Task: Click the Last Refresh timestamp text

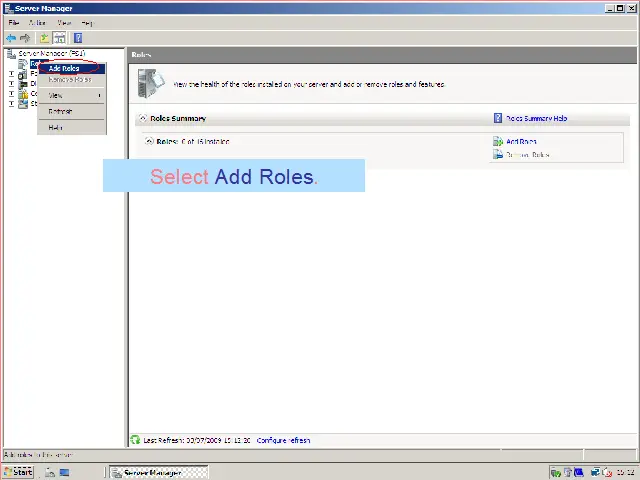Action: (197, 440)
